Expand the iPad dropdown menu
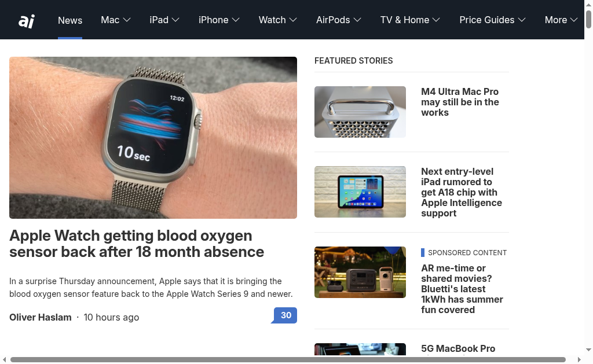This screenshot has height=364, width=593. click(164, 20)
